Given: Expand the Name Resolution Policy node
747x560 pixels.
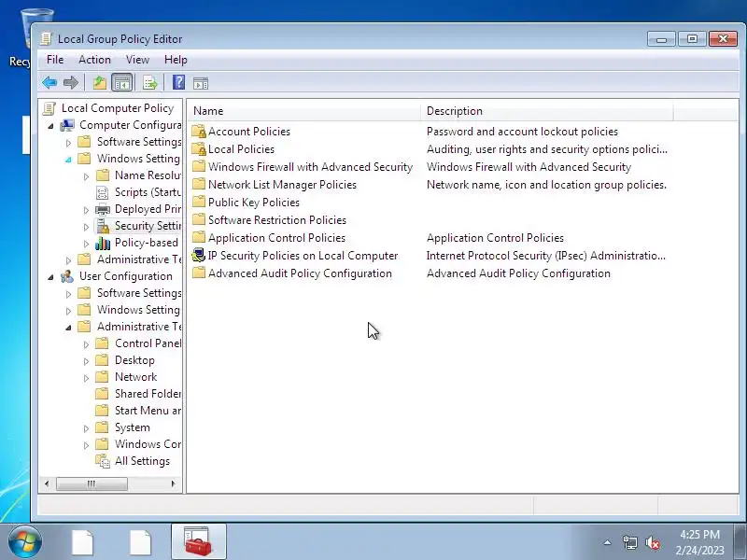Looking at the screenshot, I should point(86,176).
